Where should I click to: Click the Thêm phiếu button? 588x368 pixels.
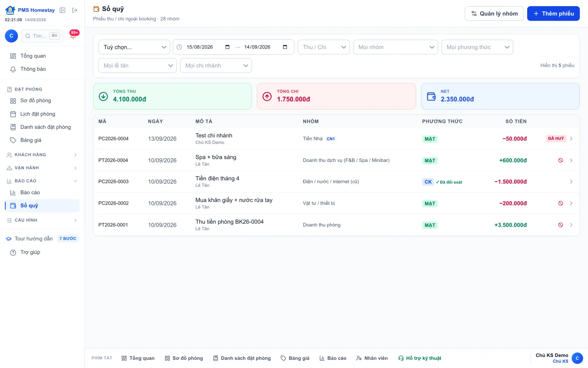[553, 14]
